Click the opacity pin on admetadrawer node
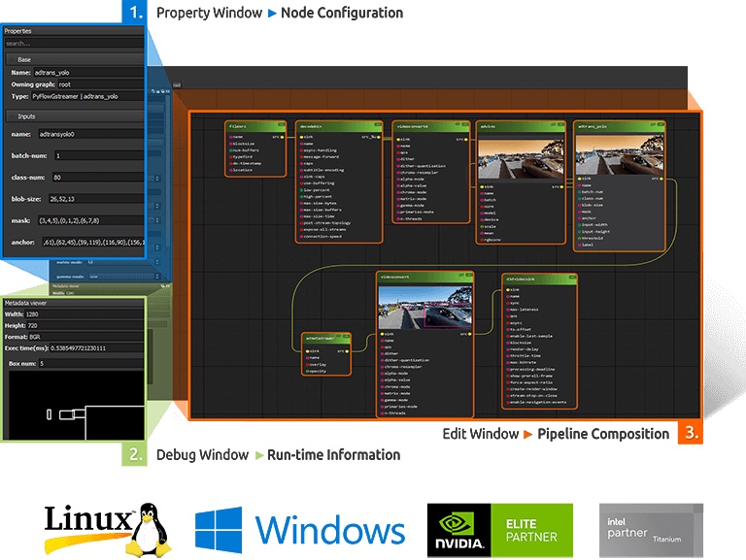 coord(308,372)
